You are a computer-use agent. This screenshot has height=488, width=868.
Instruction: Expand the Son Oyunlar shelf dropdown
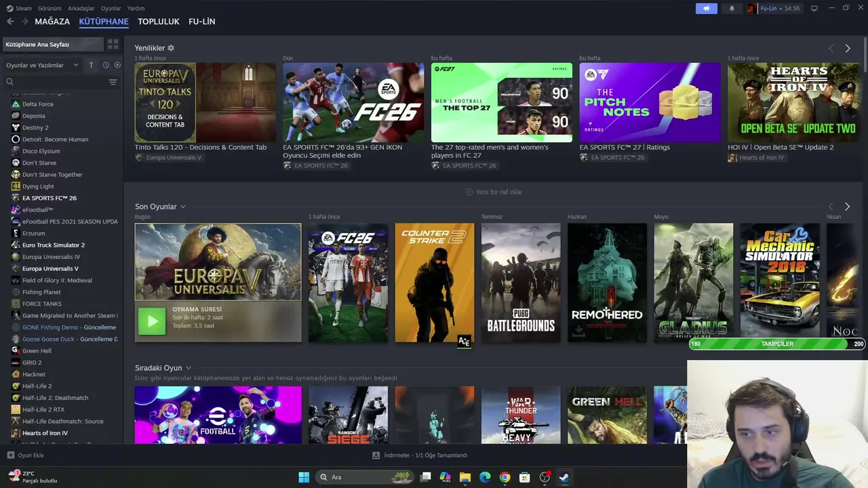(x=183, y=207)
